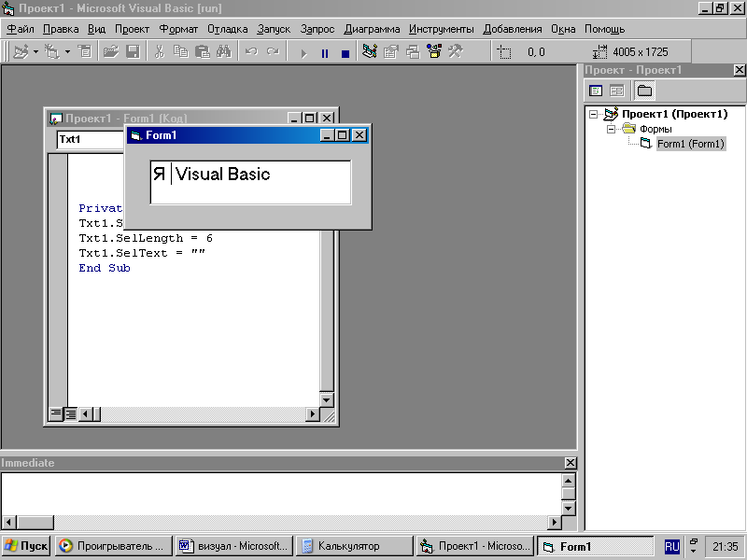Click the 'End Sub' code line

pyautogui.click(x=105, y=268)
